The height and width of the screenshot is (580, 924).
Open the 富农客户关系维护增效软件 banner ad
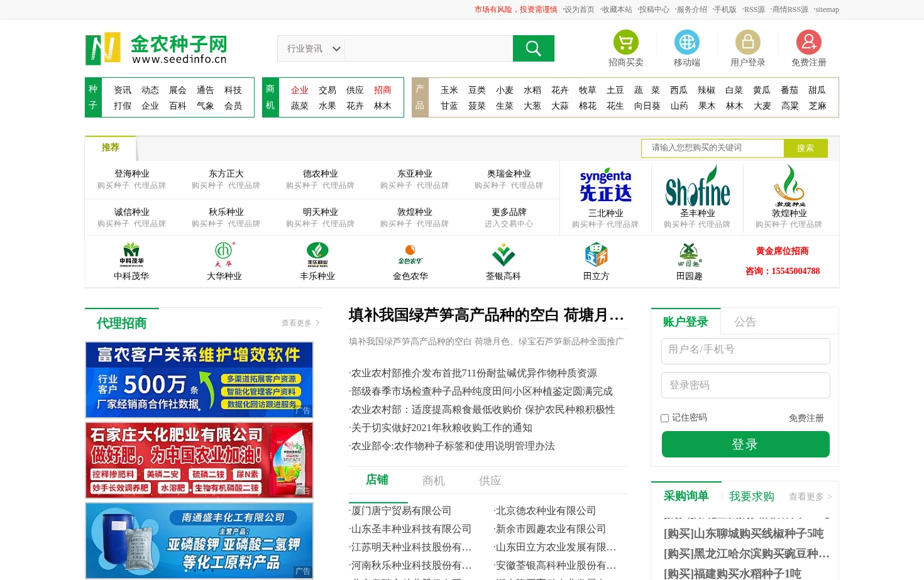pyautogui.click(x=199, y=380)
